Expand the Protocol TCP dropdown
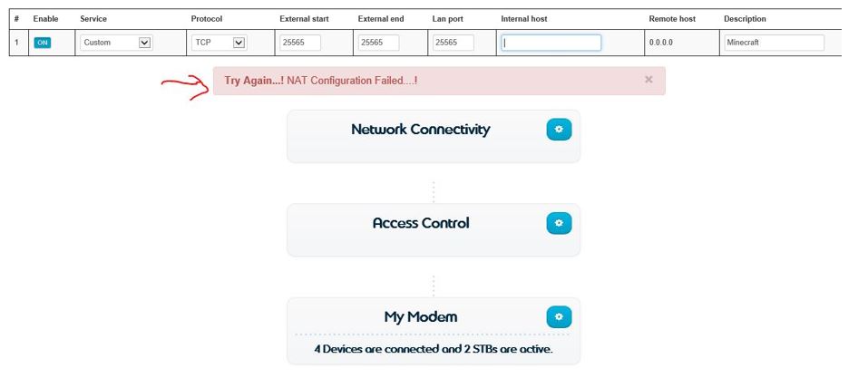This screenshot has height=378, width=868. [219, 43]
